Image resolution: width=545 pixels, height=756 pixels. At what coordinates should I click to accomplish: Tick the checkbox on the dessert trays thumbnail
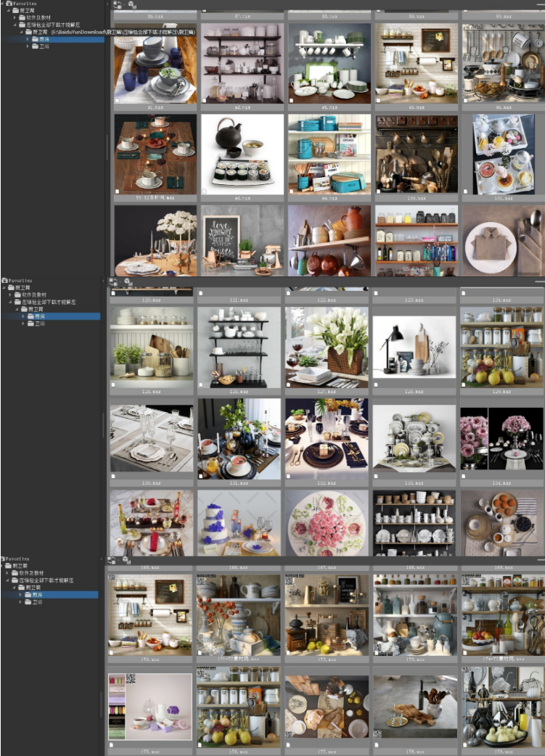coord(465,192)
